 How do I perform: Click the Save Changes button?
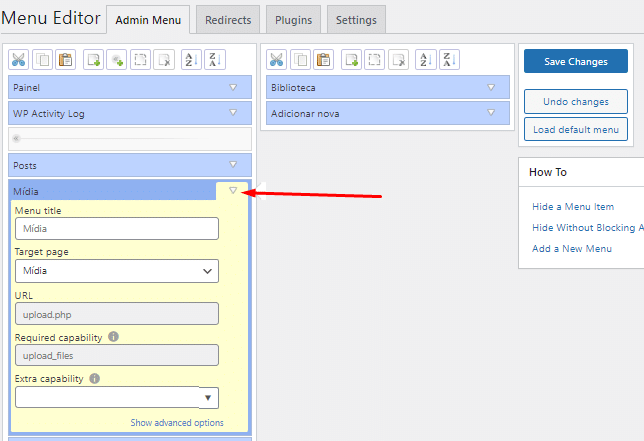point(575,62)
